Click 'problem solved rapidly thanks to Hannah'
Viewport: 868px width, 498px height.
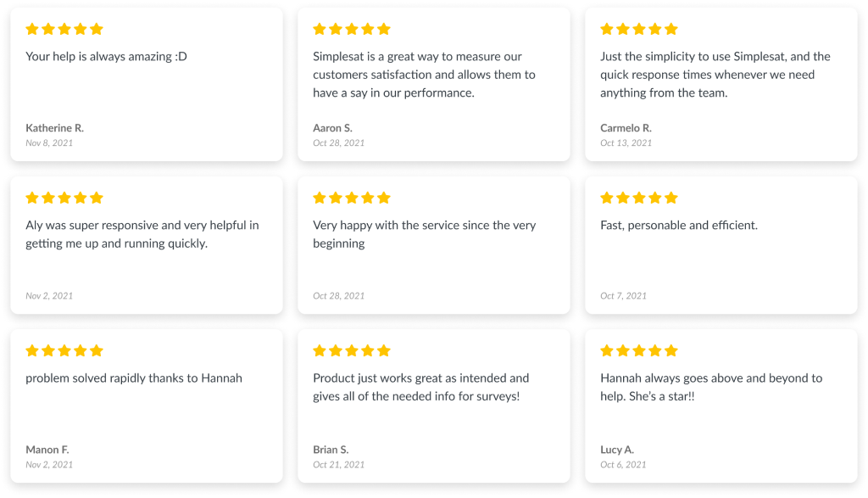click(x=133, y=378)
